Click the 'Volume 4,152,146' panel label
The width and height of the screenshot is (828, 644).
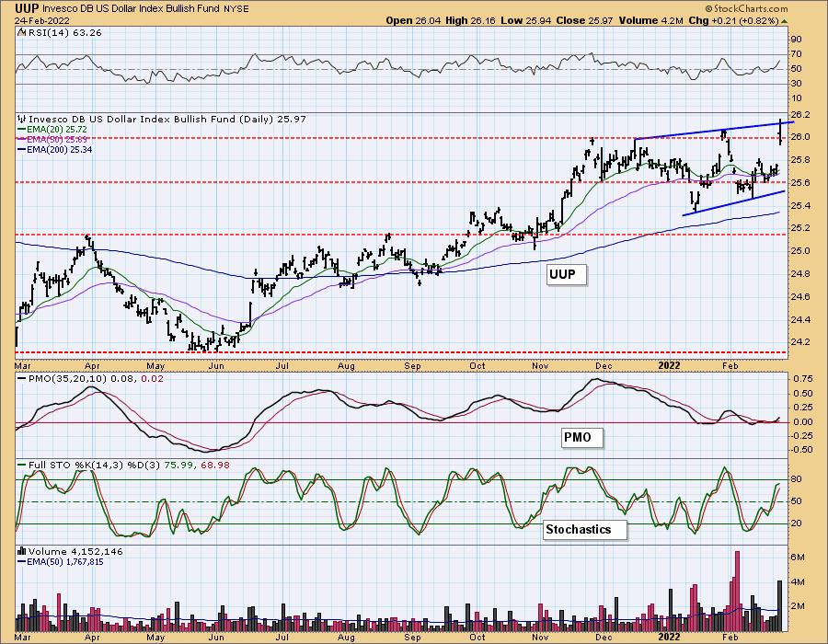[75, 551]
